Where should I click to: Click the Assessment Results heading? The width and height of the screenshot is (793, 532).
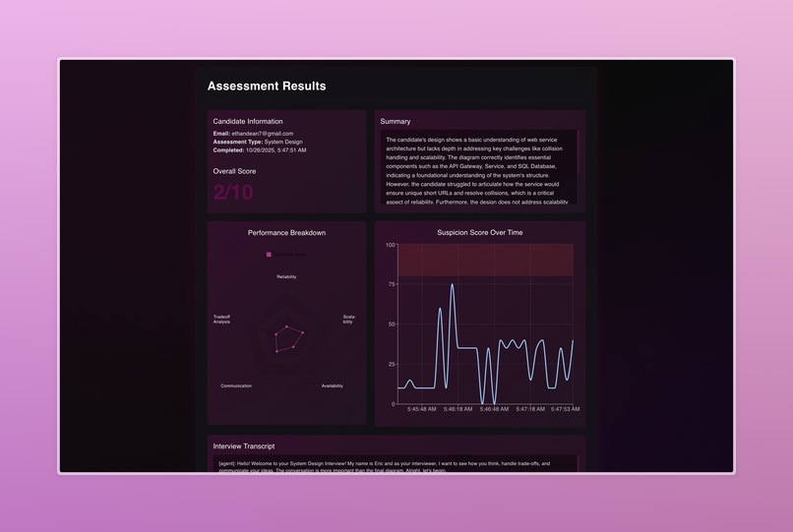coord(267,86)
